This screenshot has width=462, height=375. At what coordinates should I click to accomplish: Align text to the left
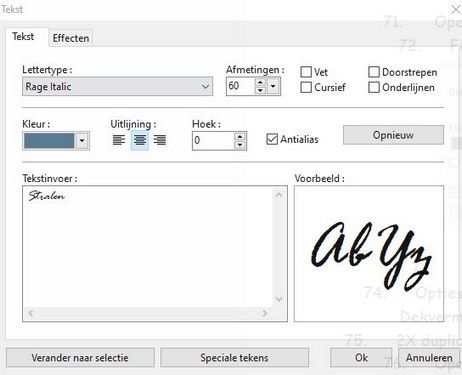[x=119, y=140]
